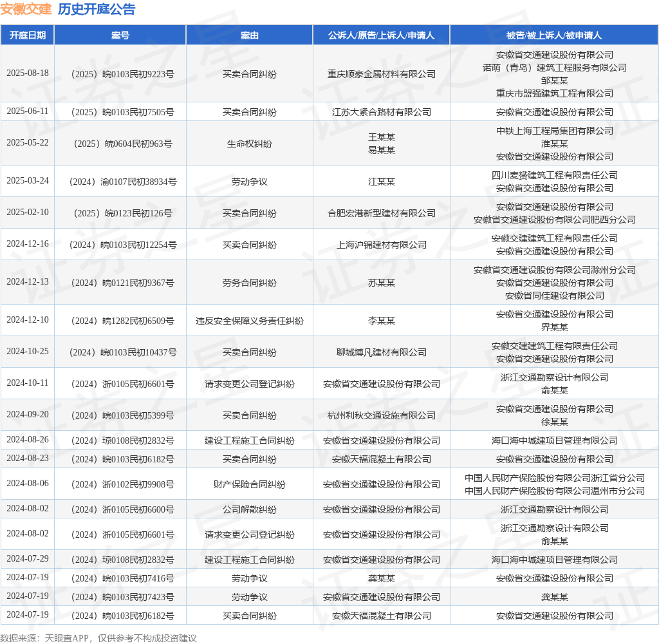Click plaintiff 江苏大紧合路材有限公司
The width and height of the screenshot is (659, 644).
point(381,112)
